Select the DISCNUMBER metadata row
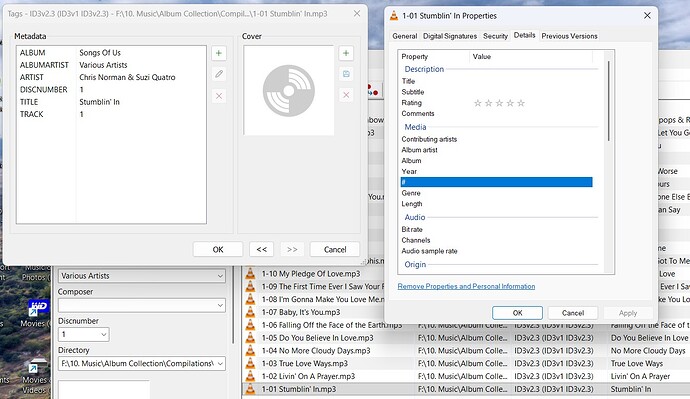The height and width of the screenshot is (399, 690). [x=111, y=90]
